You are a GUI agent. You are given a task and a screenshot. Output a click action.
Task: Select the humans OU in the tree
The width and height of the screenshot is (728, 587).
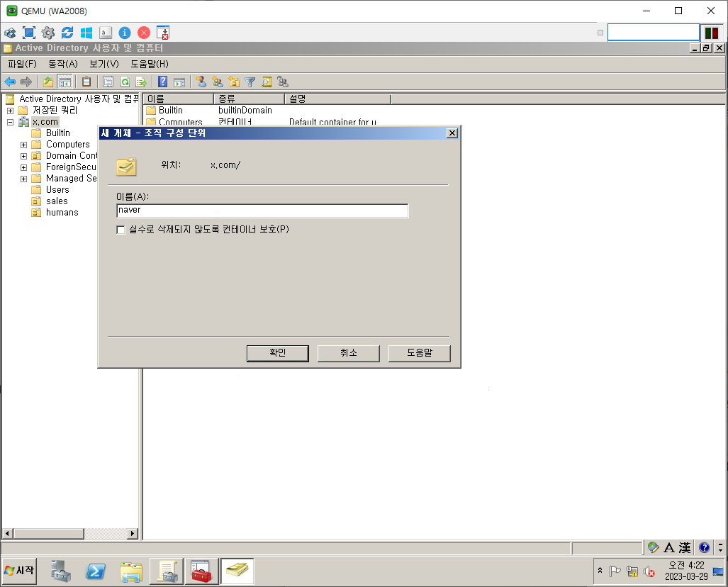[x=62, y=213]
